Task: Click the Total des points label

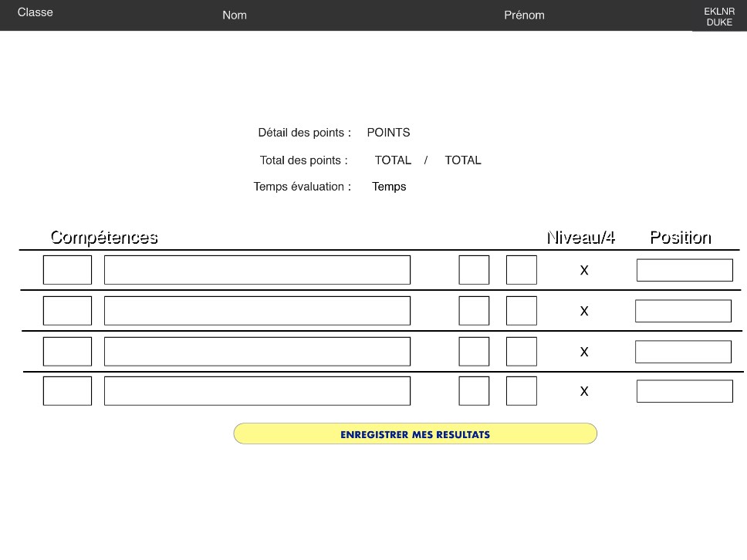Action: point(303,160)
